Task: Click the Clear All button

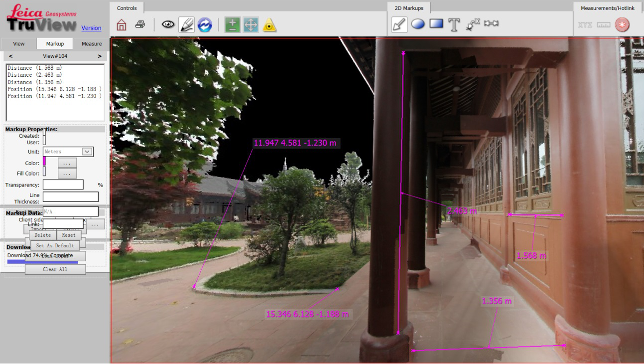Action: (55, 269)
